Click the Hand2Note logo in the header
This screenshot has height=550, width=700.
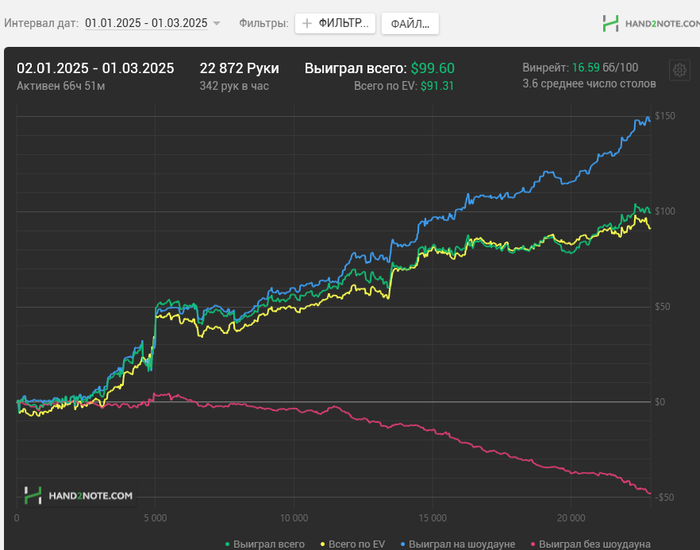pos(651,24)
